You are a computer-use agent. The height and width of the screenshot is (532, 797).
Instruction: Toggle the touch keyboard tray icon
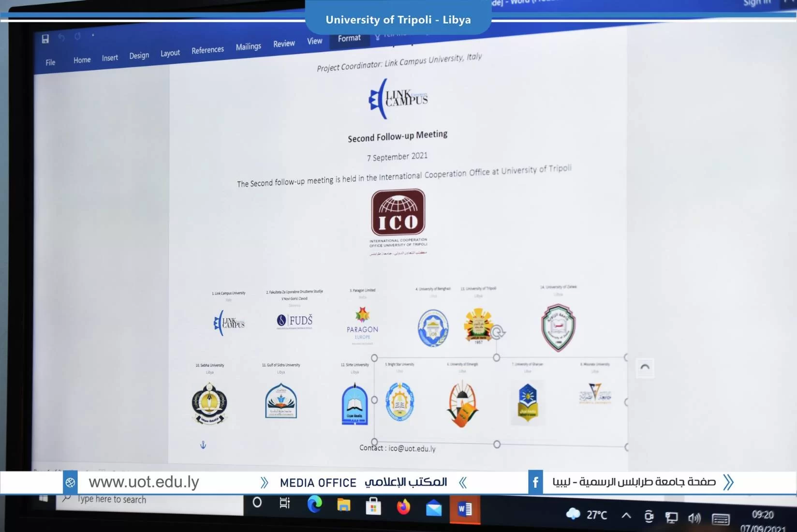pyautogui.click(x=720, y=519)
